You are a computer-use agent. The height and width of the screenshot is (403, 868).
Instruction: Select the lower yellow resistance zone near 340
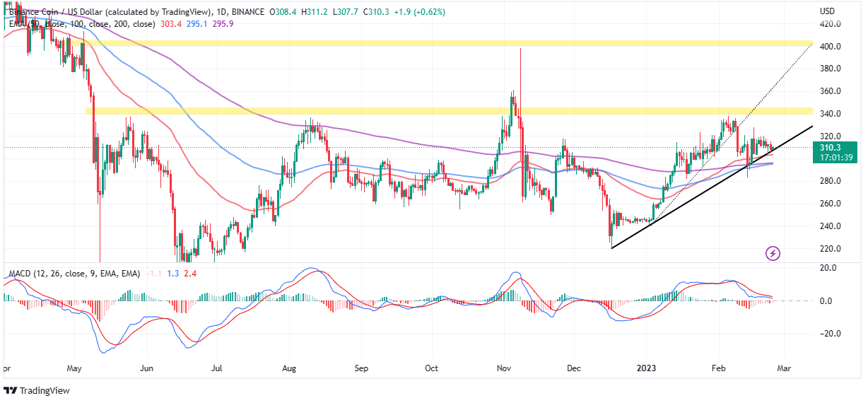click(x=449, y=110)
